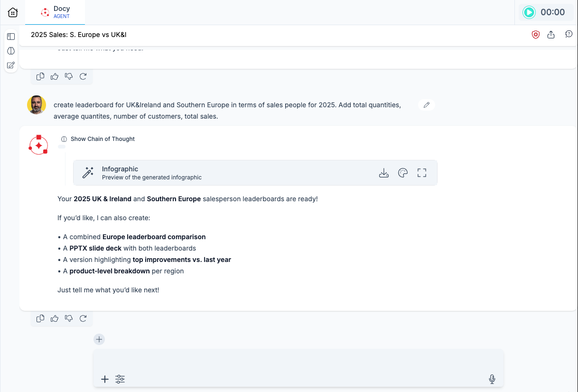
Task: Edit the leaderboard user message
Action: [426, 105]
